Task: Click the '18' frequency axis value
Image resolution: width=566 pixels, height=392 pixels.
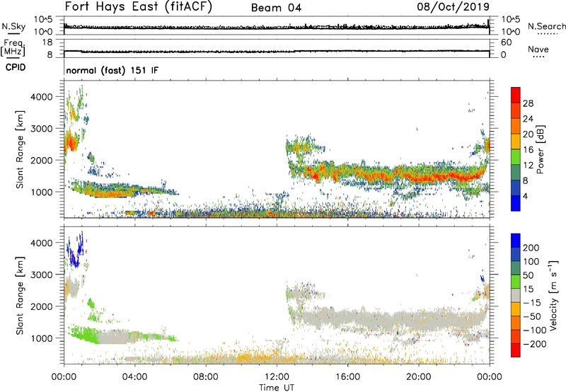Action: (47, 42)
